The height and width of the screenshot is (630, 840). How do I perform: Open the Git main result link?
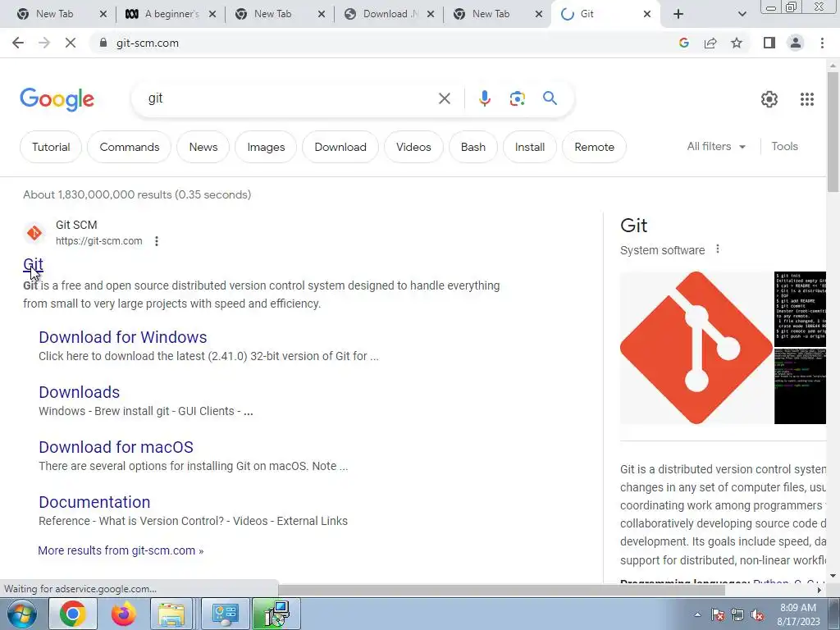coord(33,264)
